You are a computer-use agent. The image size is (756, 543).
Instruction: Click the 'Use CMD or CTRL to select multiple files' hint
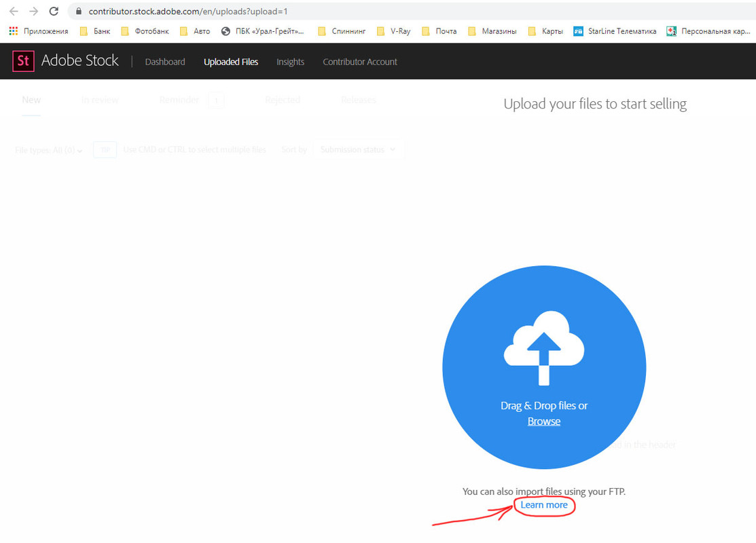(x=194, y=150)
